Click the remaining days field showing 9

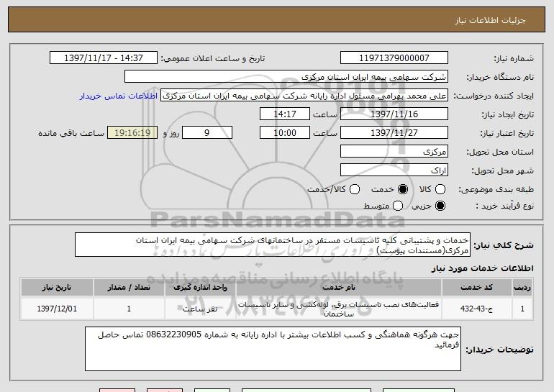point(207,133)
